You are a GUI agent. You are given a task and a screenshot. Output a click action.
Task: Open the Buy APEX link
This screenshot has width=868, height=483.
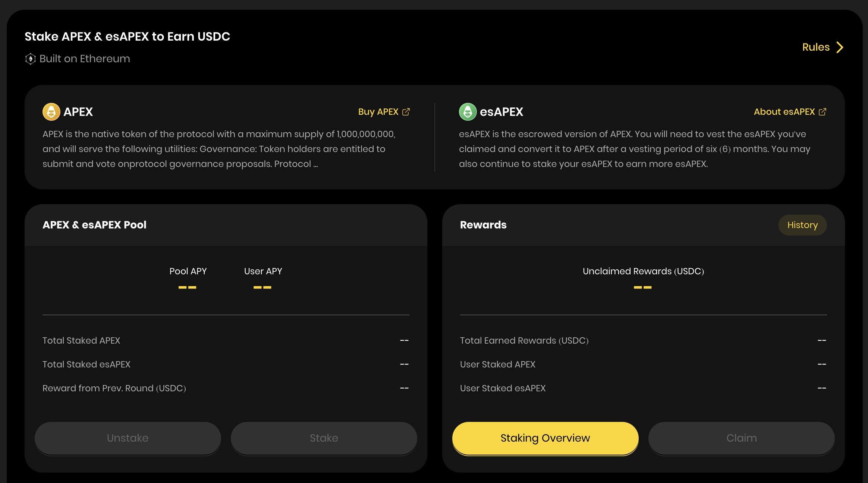[378, 112]
